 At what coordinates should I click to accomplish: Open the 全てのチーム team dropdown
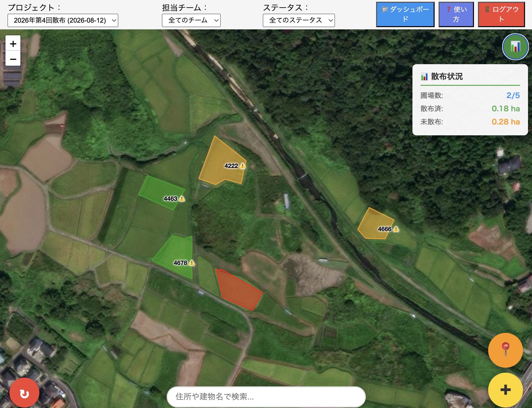(191, 20)
